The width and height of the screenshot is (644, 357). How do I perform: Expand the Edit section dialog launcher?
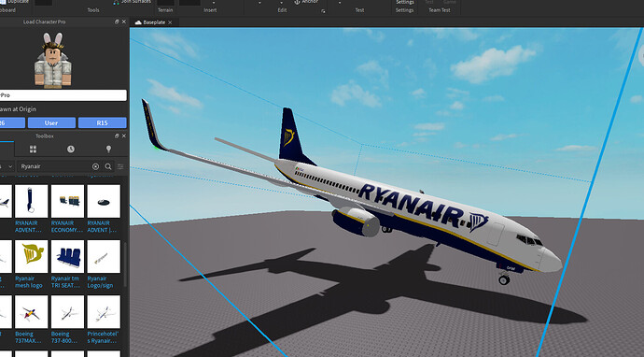[323, 11]
